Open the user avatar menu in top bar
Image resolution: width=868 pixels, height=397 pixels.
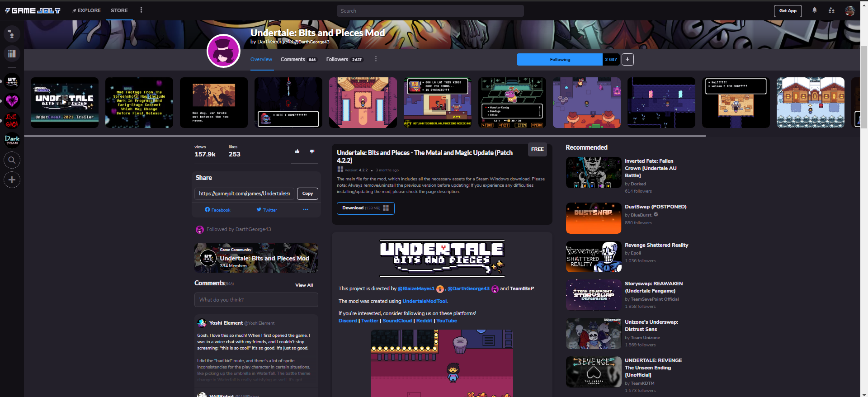click(x=850, y=10)
